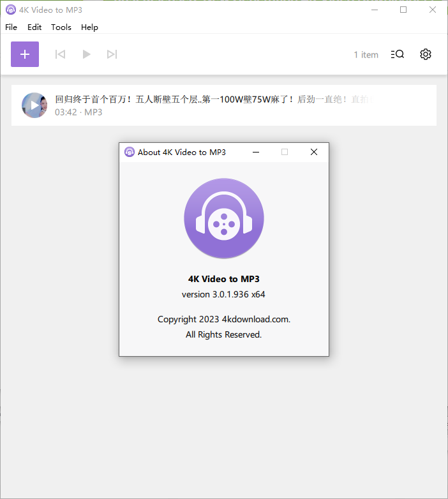Maximize the main 4K Video to MP3 window

tap(403, 10)
